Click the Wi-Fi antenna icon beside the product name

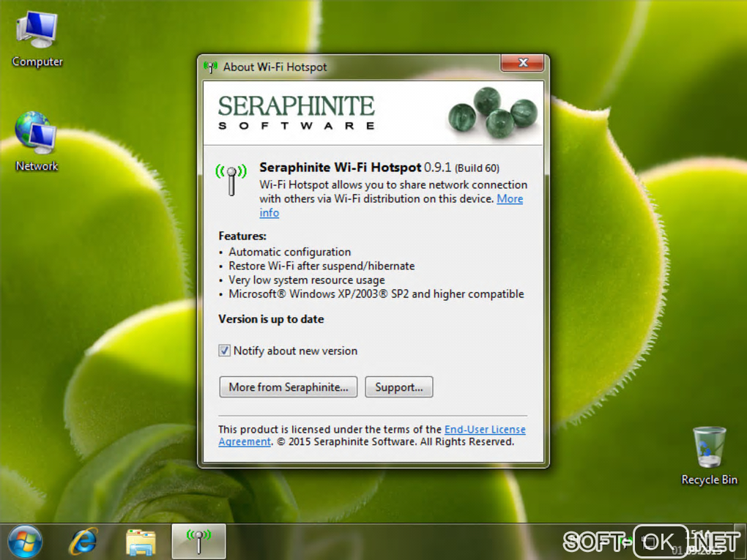[231, 179]
